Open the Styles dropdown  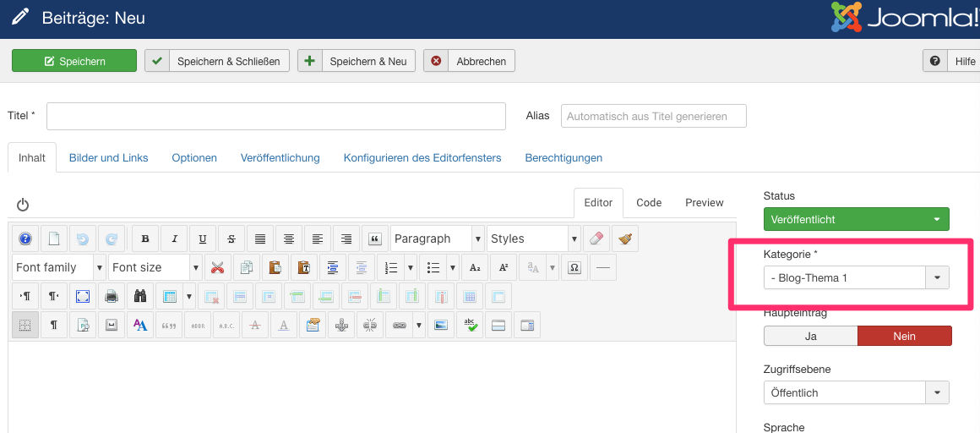(534, 238)
